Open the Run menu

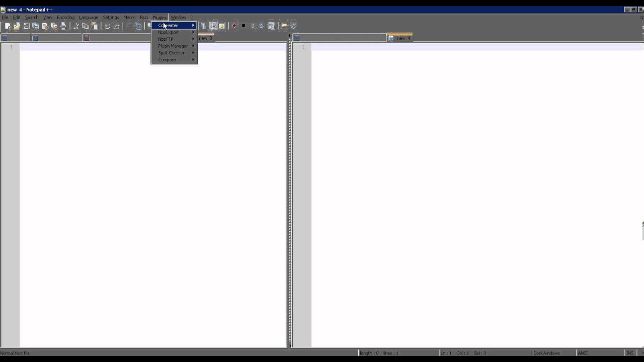click(144, 18)
